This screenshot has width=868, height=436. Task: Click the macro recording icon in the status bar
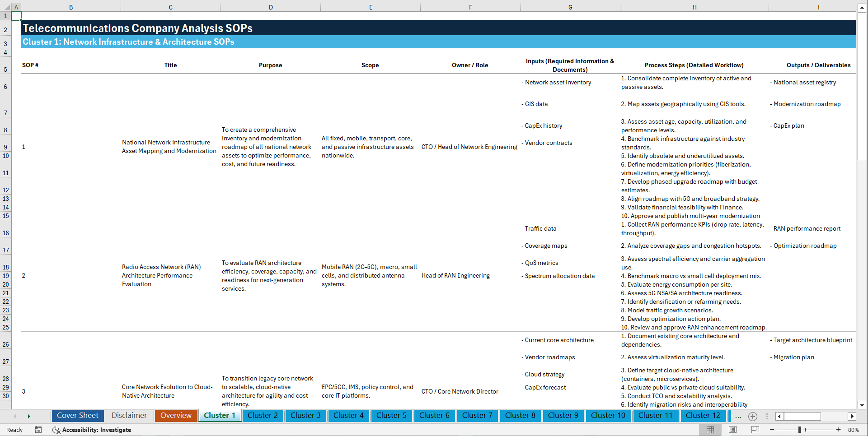click(38, 430)
